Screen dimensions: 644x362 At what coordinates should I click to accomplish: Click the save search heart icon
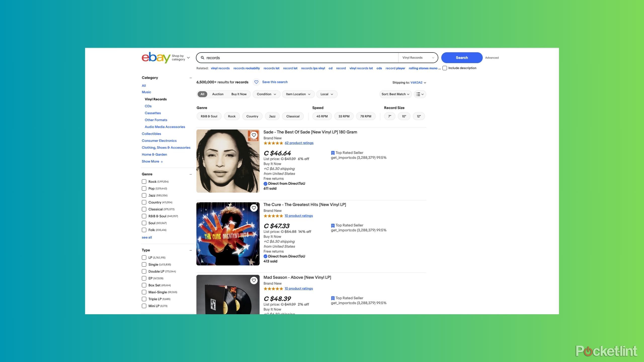pos(256,82)
